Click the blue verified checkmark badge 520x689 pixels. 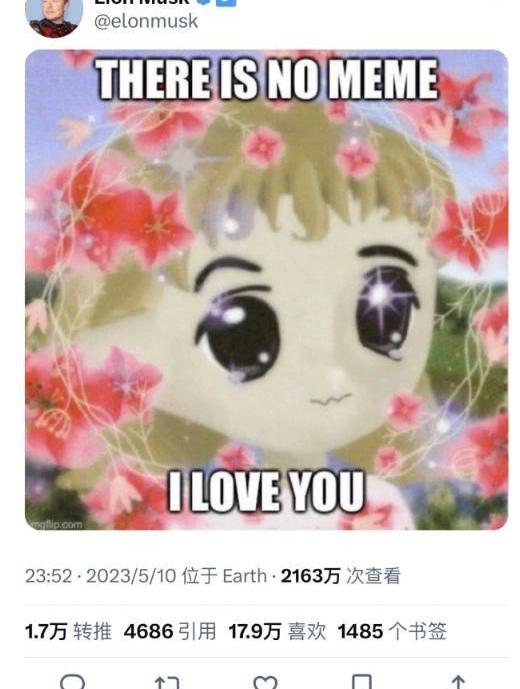(x=205, y=2)
